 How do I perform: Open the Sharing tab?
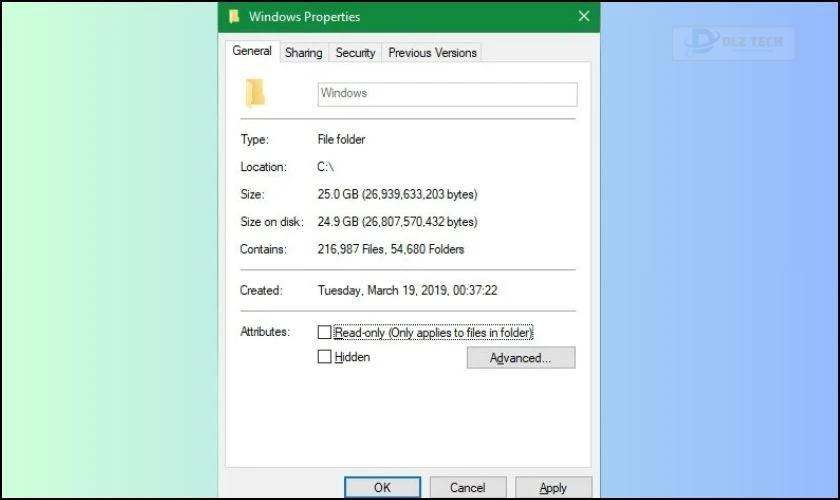coord(304,53)
